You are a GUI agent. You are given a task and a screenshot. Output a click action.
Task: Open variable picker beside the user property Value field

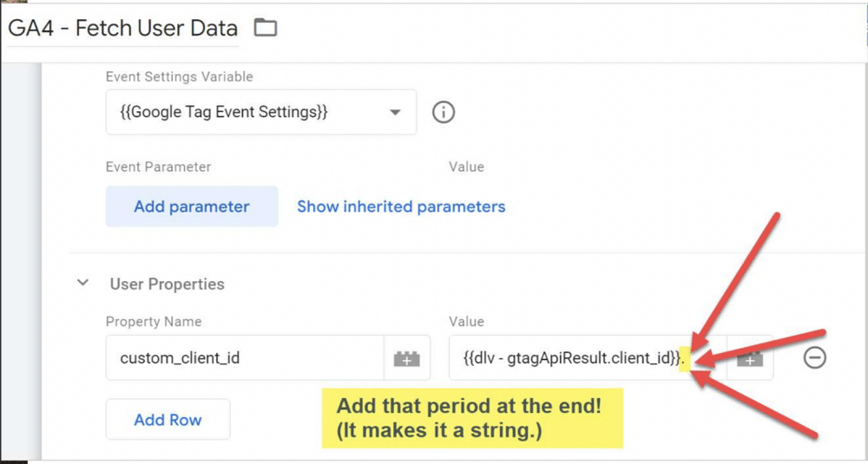click(x=750, y=358)
